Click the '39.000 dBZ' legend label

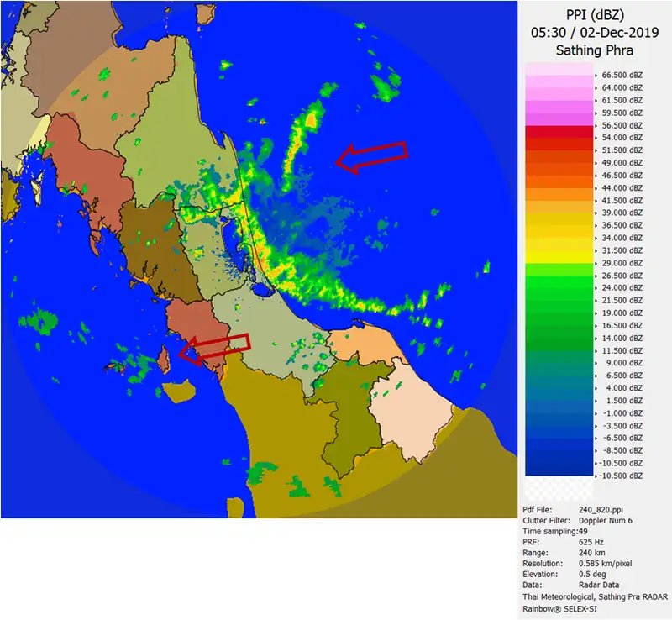tap(622, 213)
